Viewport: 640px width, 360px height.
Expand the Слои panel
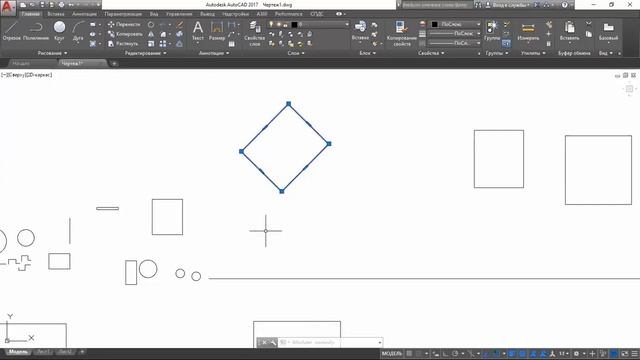(x=296, y=53)
